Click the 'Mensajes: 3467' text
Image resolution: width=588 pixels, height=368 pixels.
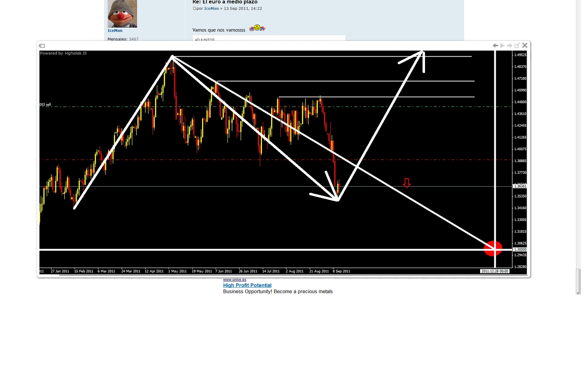tap(123, 39)
